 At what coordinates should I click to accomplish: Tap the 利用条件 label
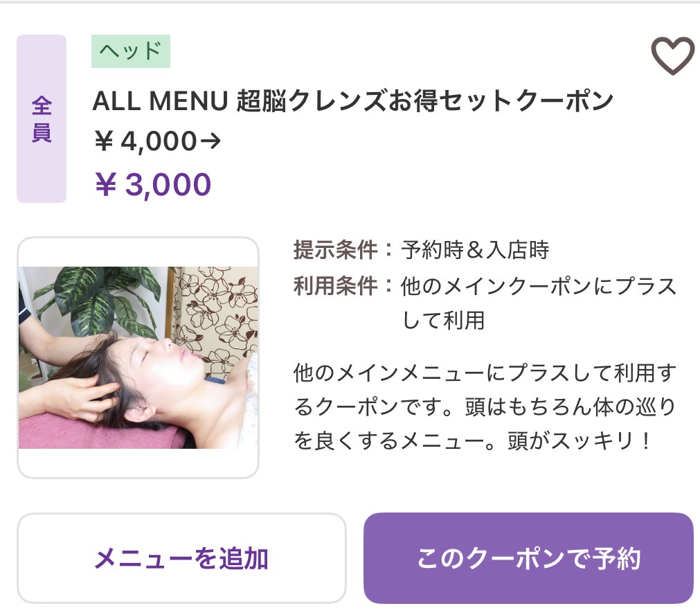(337, 286)
